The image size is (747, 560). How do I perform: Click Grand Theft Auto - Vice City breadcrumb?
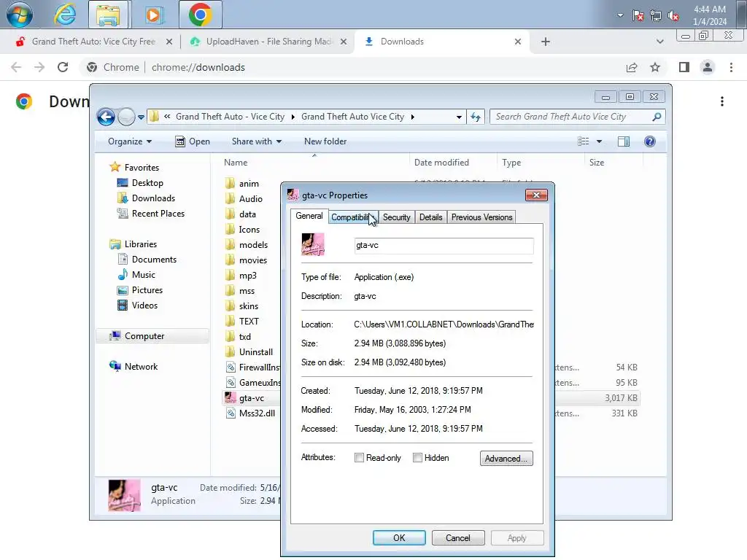coord(230,117)
